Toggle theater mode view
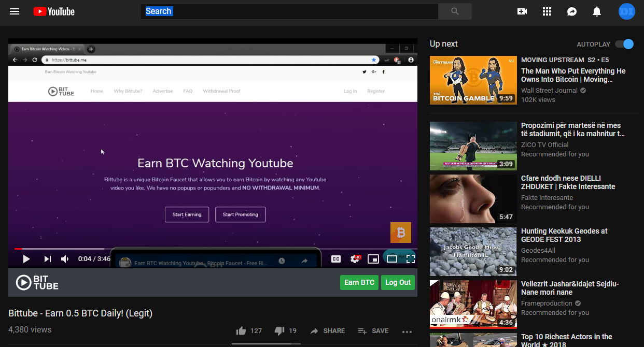644x347 pixels. (392, 259)
